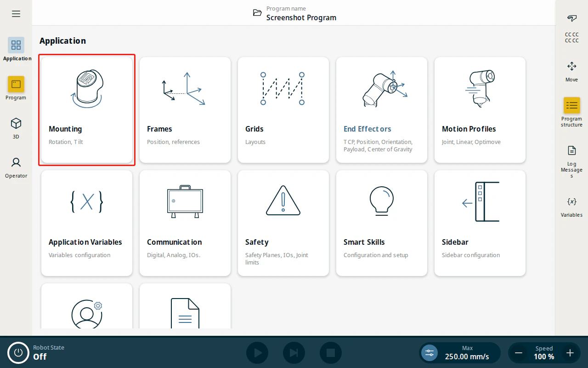This screenshot has height=368, width=588.
Task: Click the Step forward button
Action: pyautogui.click(x=294, y=353)
